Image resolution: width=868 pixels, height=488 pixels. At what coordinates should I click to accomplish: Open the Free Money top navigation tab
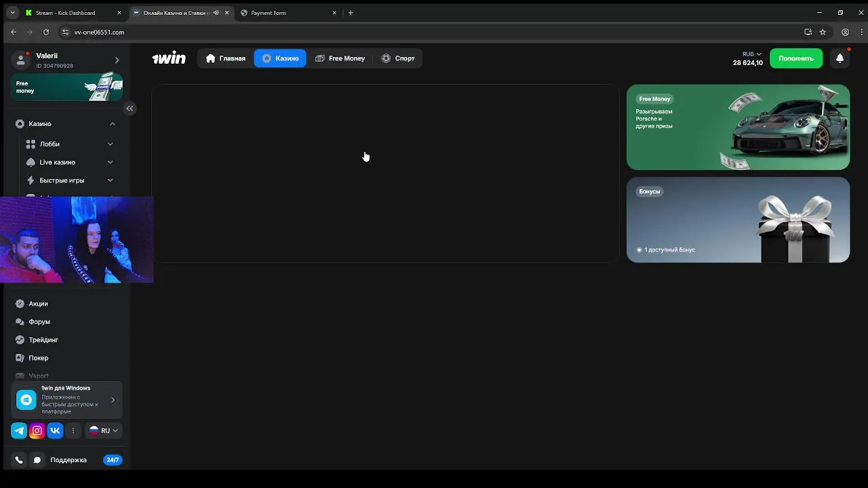pyautogui.click(x=340, y=58)
